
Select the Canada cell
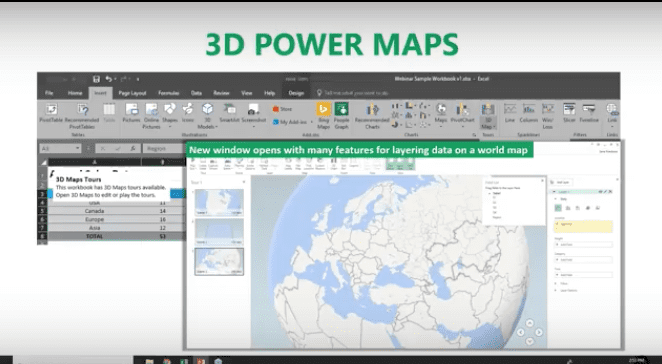click(x=95, y=211)
